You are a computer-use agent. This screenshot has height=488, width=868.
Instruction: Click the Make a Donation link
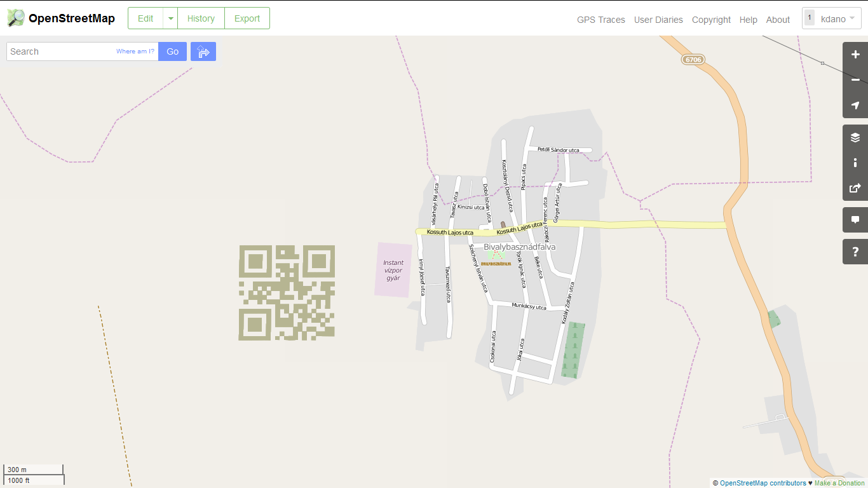(x=839, y=483)
